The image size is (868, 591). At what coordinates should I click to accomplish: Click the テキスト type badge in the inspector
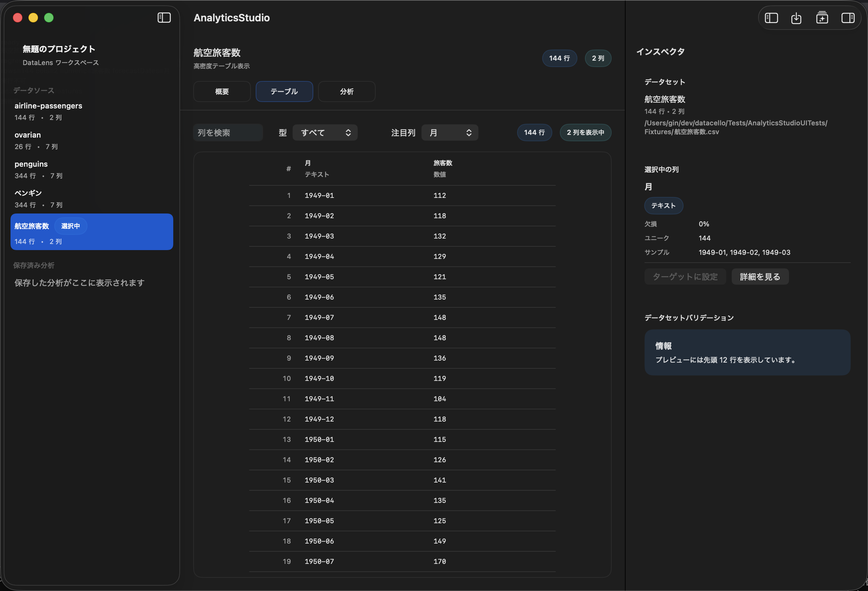tap(664, 206)
